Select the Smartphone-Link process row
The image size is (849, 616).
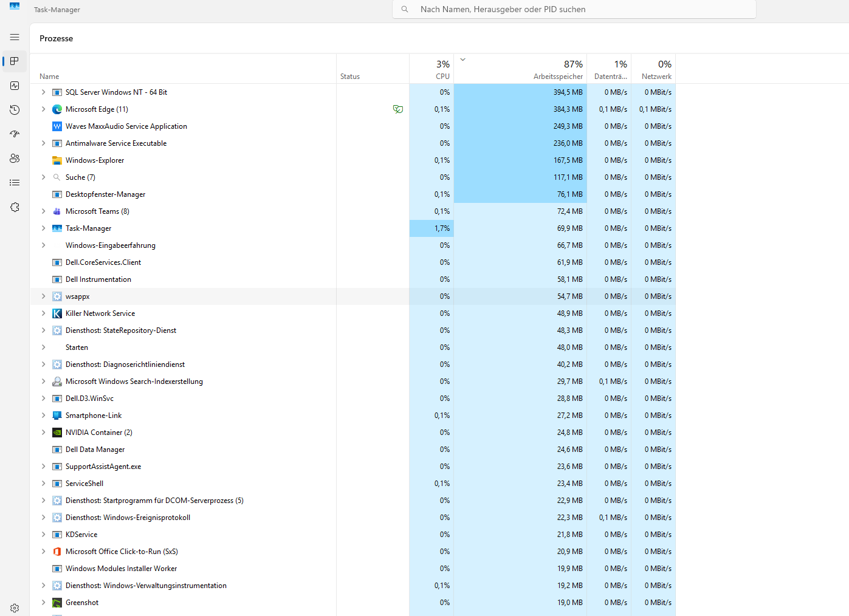click(x=352, y=416)
